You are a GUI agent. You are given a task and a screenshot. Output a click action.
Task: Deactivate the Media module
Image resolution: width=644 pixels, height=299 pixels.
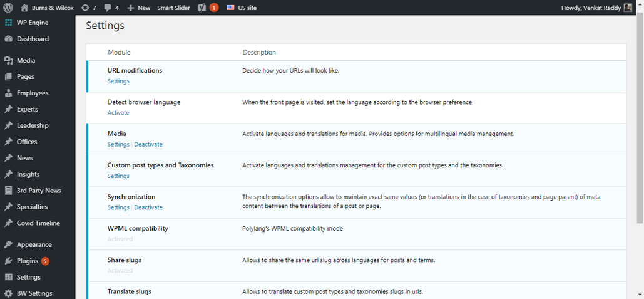148,144
